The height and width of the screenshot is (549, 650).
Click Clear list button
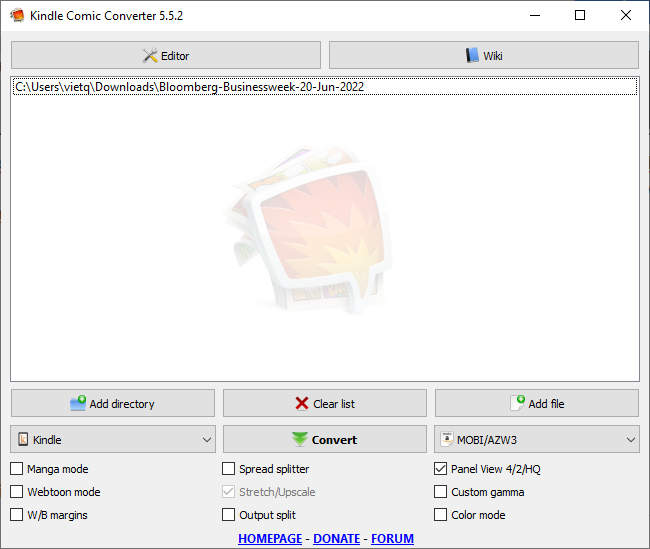[325, 403]
